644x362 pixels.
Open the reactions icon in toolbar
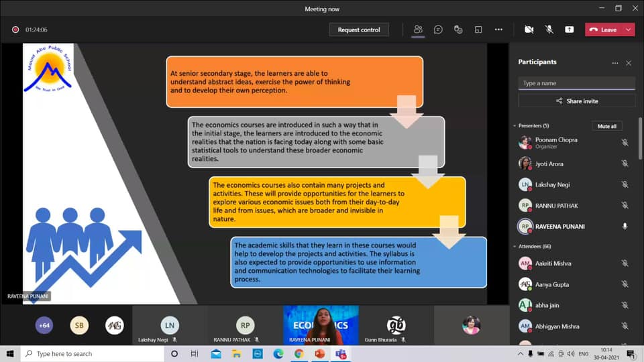pyautogui.click(x=458, y=29)
